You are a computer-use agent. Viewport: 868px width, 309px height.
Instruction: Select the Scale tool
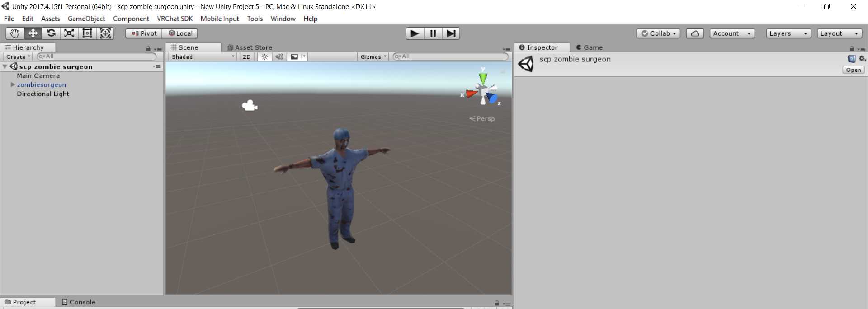[69, 33]
